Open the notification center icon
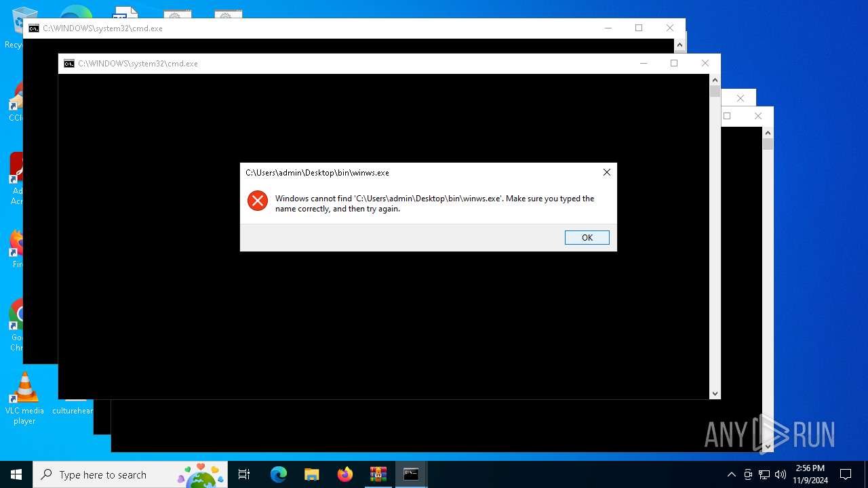The height and width of the screenshot is (488, 868). 846,474
